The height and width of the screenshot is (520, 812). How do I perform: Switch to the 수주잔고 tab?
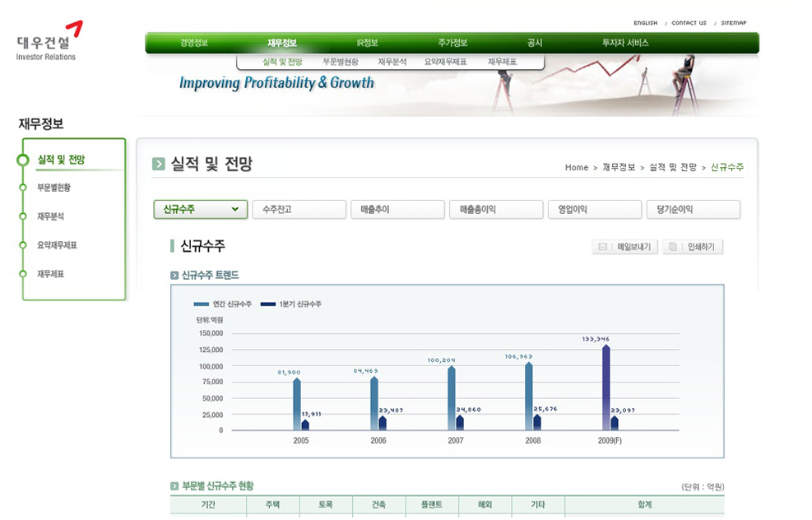click(x=299, y=210)
